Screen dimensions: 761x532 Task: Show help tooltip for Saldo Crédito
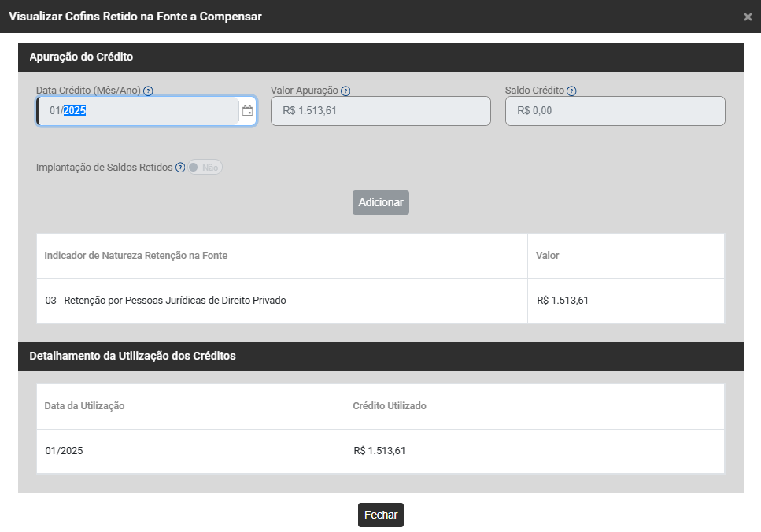571,91
